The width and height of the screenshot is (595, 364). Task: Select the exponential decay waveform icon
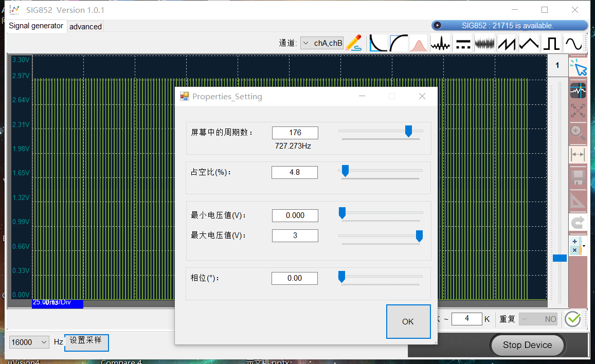click(x=378, y=43)
